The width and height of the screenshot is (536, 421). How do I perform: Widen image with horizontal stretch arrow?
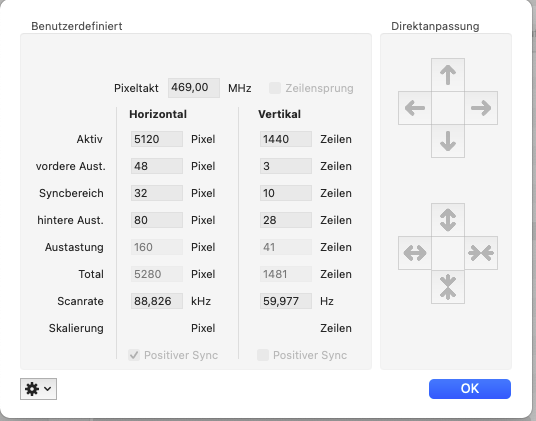coord(415,253)
